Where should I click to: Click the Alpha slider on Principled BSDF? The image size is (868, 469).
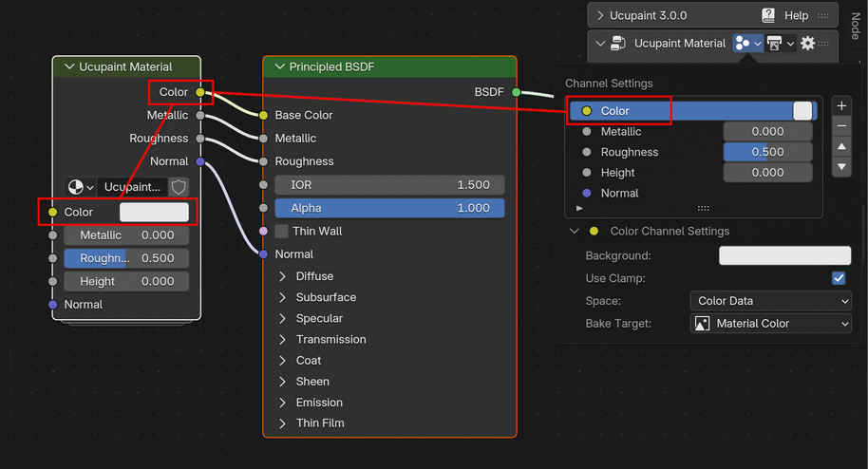389,208
